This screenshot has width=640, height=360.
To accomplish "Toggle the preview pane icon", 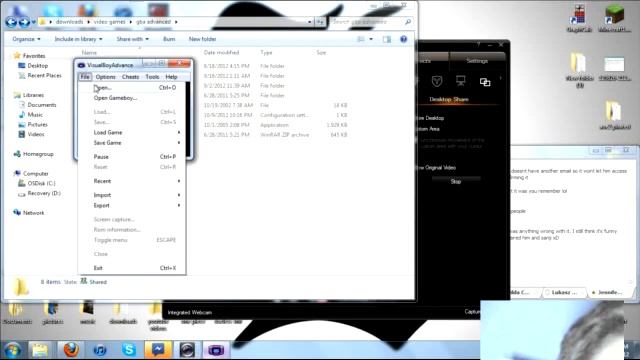I will click(x=387, y=39).
